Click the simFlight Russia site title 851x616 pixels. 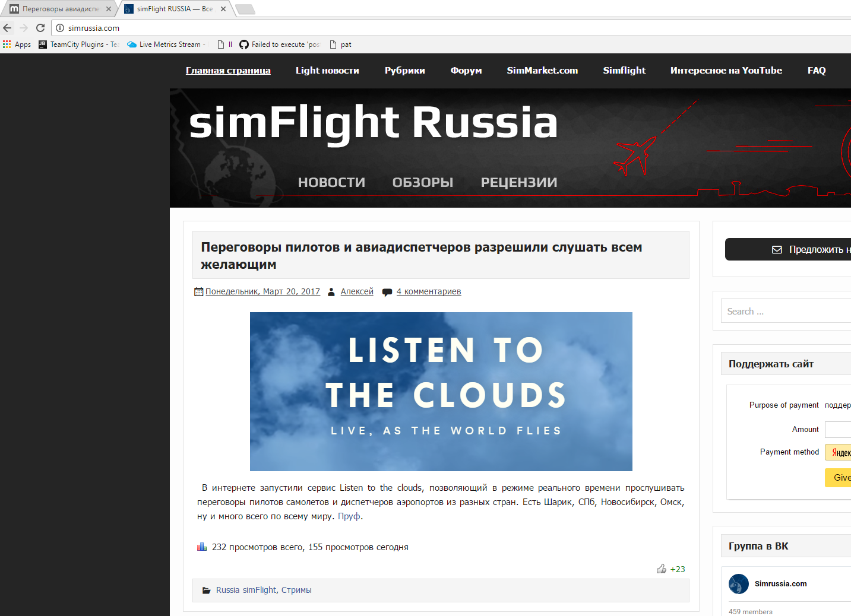(x=374, y=123)
